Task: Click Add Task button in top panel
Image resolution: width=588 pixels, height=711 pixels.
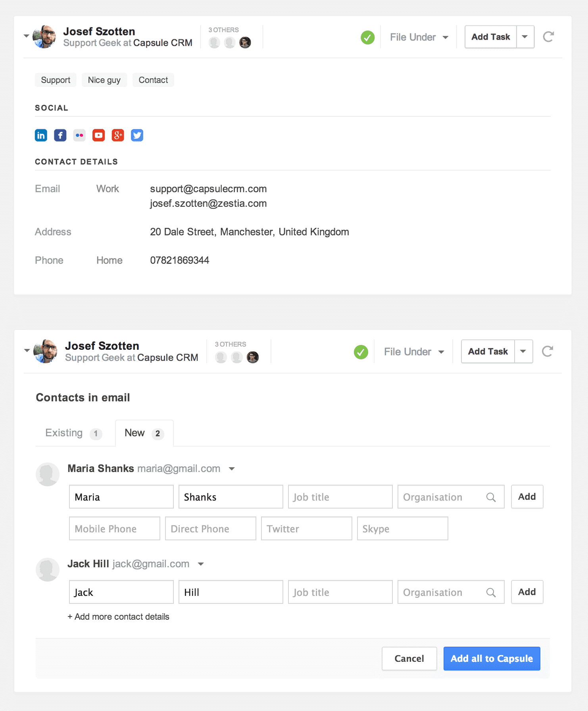Action: coord(491,37)
